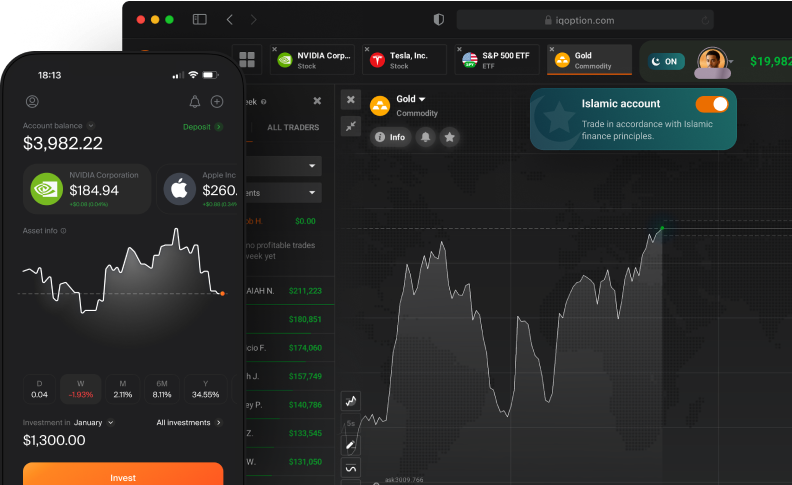
Task: Select the trader row with $133,545
Action: [289, 433]
